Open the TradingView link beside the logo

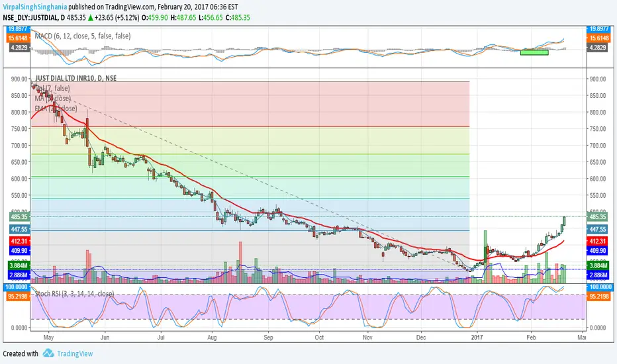pos(75,353)
